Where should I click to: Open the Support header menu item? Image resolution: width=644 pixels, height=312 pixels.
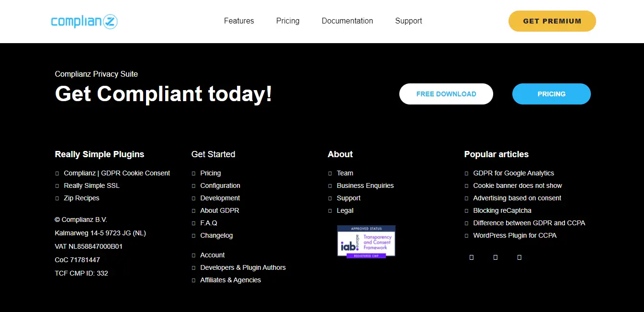(408, 21)
